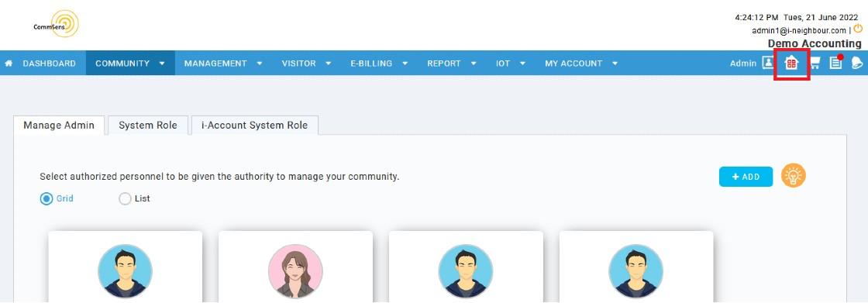
Task: Expand the COMMUNITY dropdown arrow
Action: [x=162, y=63]
